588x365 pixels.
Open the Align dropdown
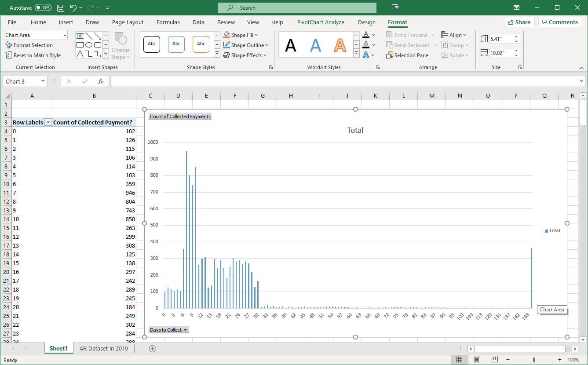(454, 35)
